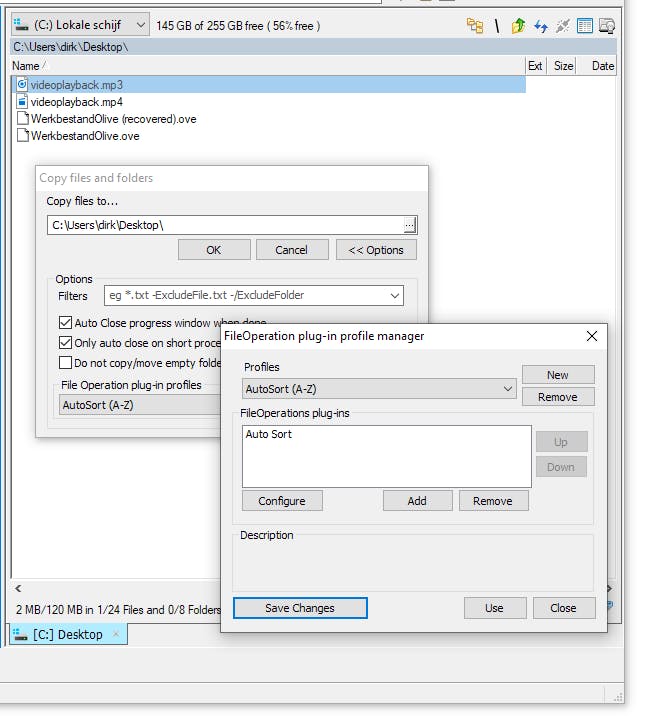This screenshot has width=653, height=716.
Task: Open File Operation plug-in profiles combo in Copy dialog
Action: pyautogui.click(x=140, y=405)
